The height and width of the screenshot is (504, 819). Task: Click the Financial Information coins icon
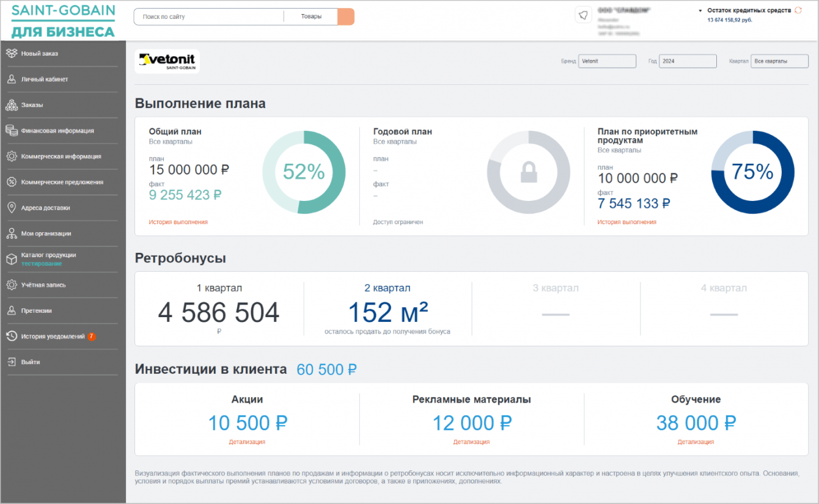click(11, 130)
